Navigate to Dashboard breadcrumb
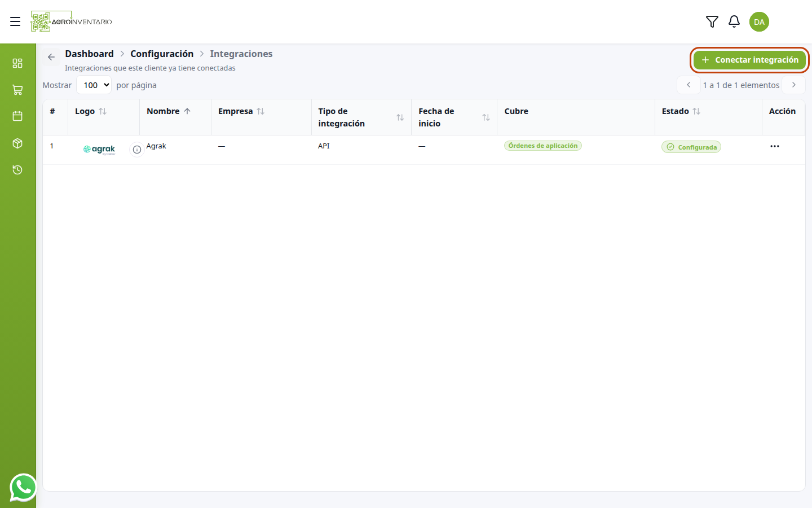Image resolution: width=812 pixels, height=508 pixels. [89, 54]
